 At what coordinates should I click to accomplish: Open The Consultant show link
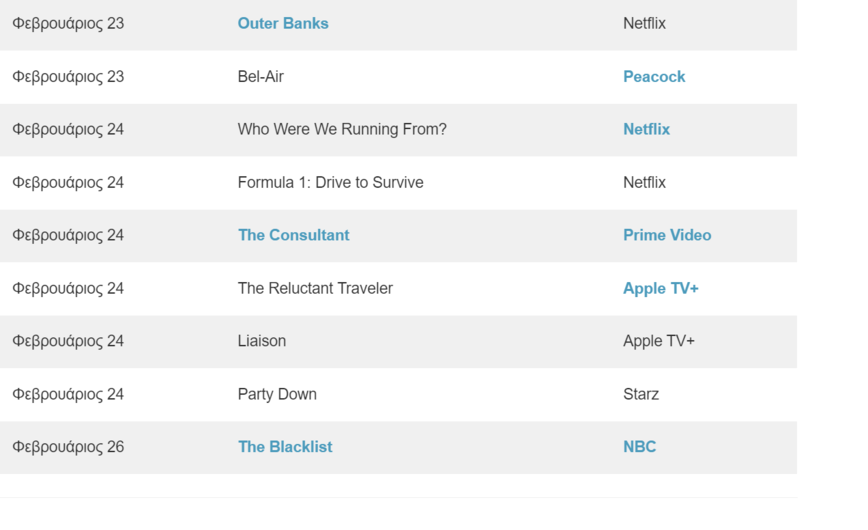(293, 235)
